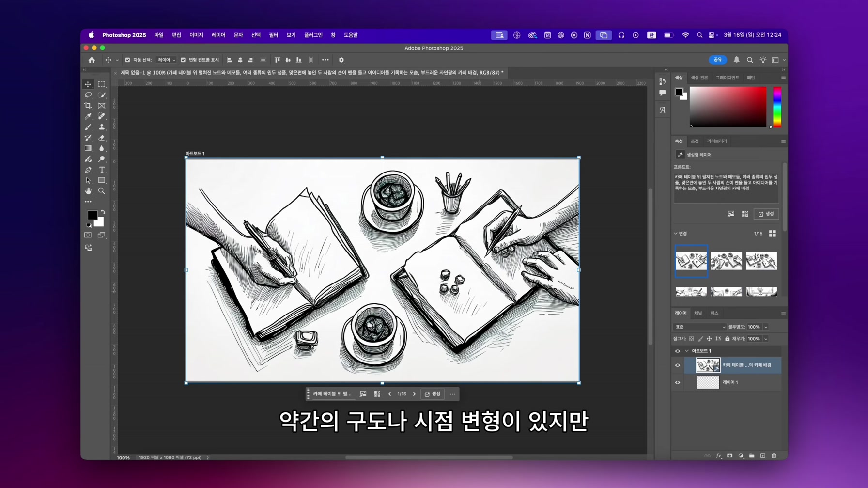
Task: Add a layer mask icon
Action: (730, 456)
